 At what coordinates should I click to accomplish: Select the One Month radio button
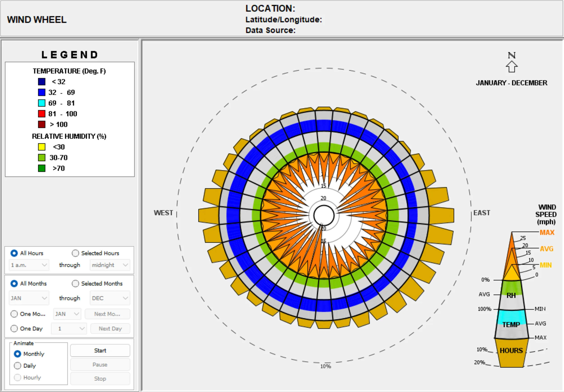click(14, 314)
